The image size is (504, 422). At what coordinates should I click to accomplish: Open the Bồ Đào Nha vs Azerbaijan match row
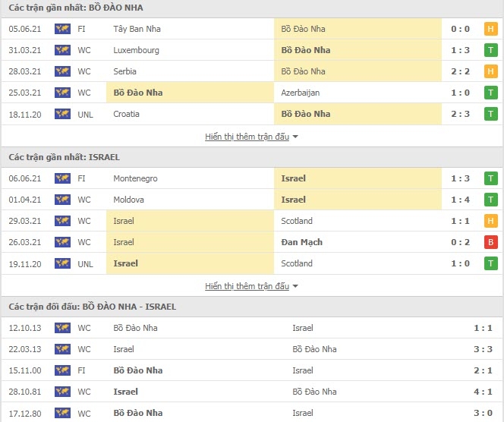[x=252, y=93]
